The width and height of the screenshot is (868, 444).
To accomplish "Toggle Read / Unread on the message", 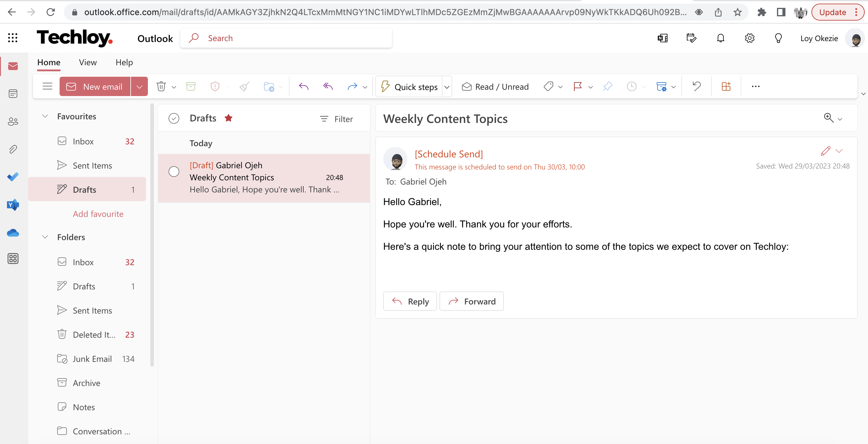I will (x=495, y=86).
